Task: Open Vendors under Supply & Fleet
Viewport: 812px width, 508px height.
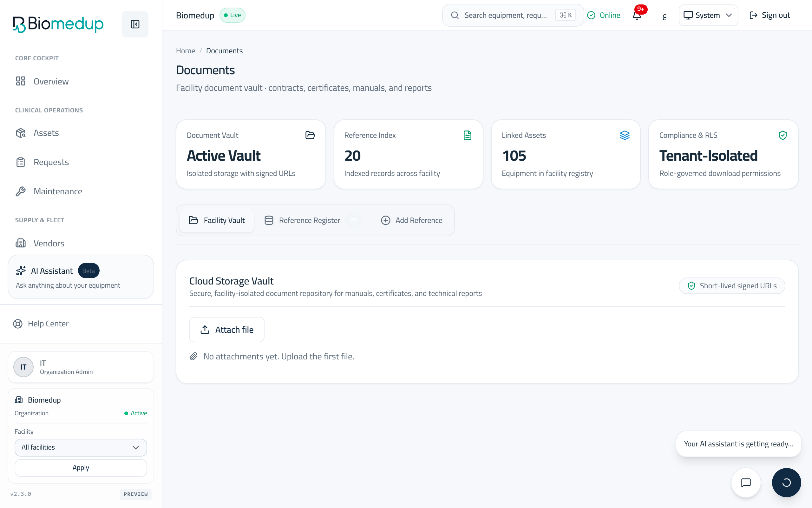Action: pos(81,243)
